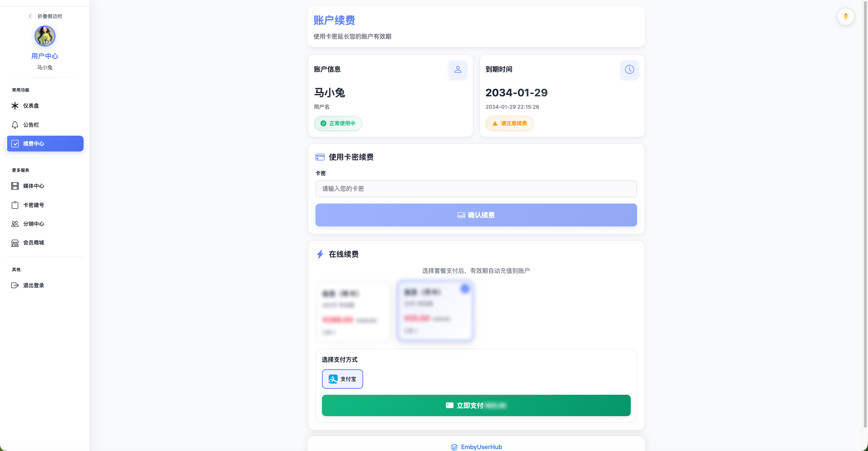Select the highlighted second package card
Viewport: 868px width, 451px height.
[x=435, y=311]
